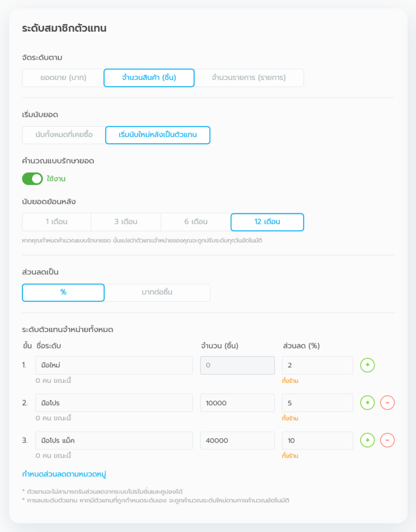The width and height of the screenshot is (416, 532).
Task: Set lookback period to 1 เดือน
Action: [57, 222]
